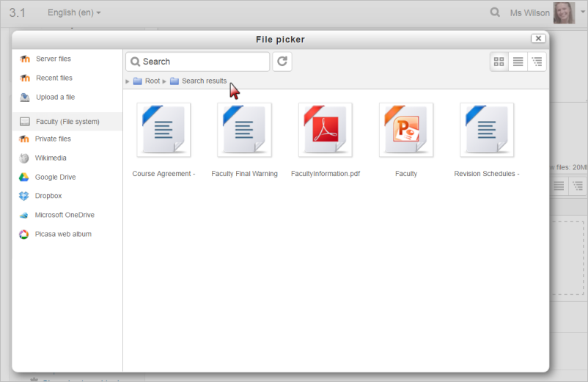Switch to icon grid view

[x=499, y=62]
